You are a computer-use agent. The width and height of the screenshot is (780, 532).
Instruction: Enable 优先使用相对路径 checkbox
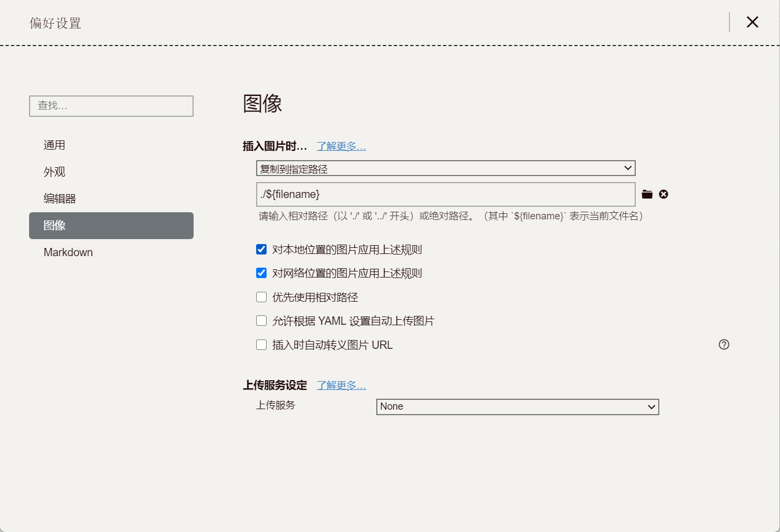pyautogui.click(x=262, y=297)
